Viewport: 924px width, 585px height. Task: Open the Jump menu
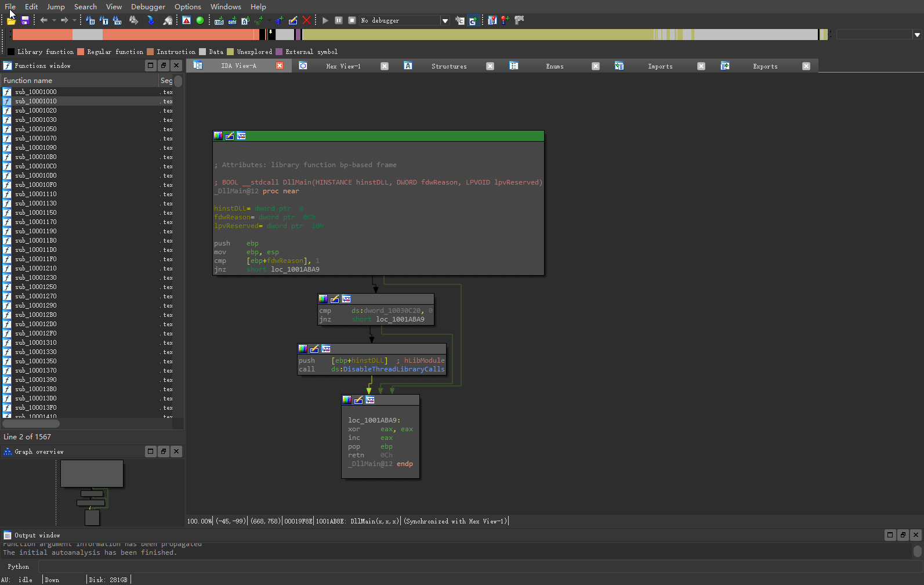[56, 6]
